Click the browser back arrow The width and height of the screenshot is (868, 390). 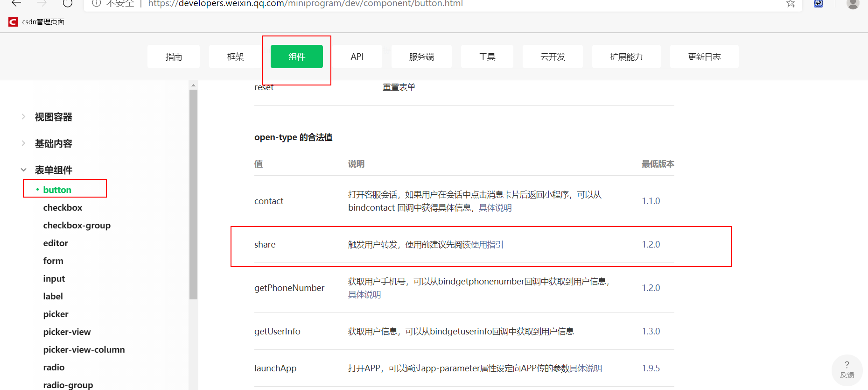16,3
